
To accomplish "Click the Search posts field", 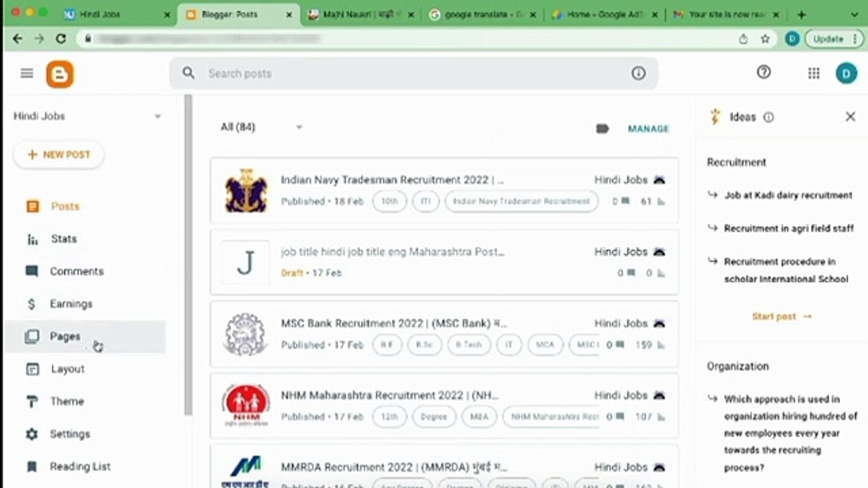I will 414,73.
